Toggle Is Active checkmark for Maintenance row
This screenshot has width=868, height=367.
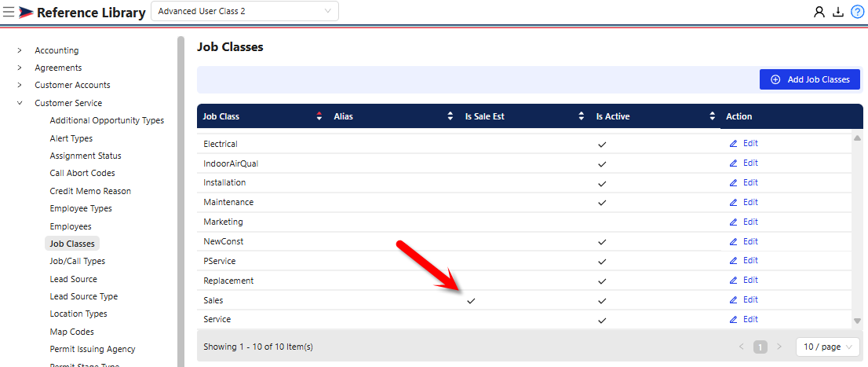click(602, 203)
